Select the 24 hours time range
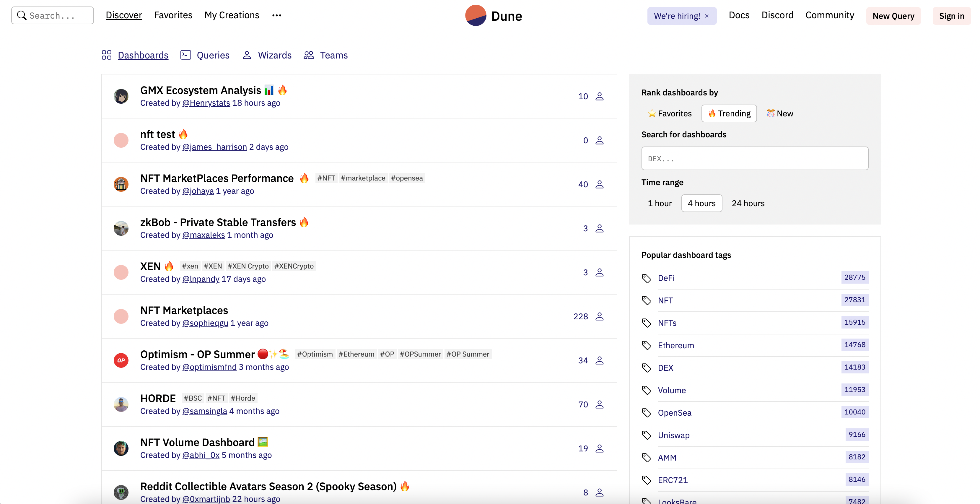 point(747,203)
